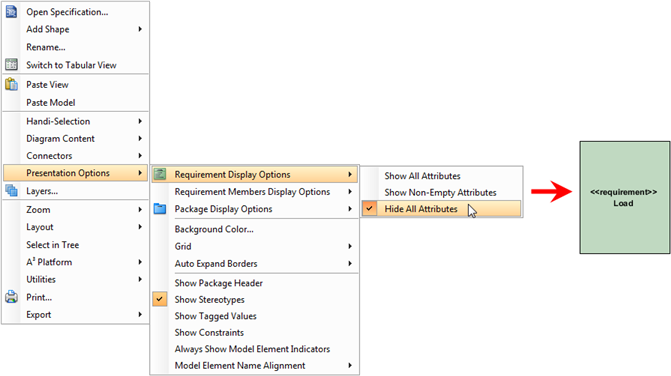This screenshot has height=376, width=671.
Task: Expand the Layout submenu arrow
Action: coord(140,227)
